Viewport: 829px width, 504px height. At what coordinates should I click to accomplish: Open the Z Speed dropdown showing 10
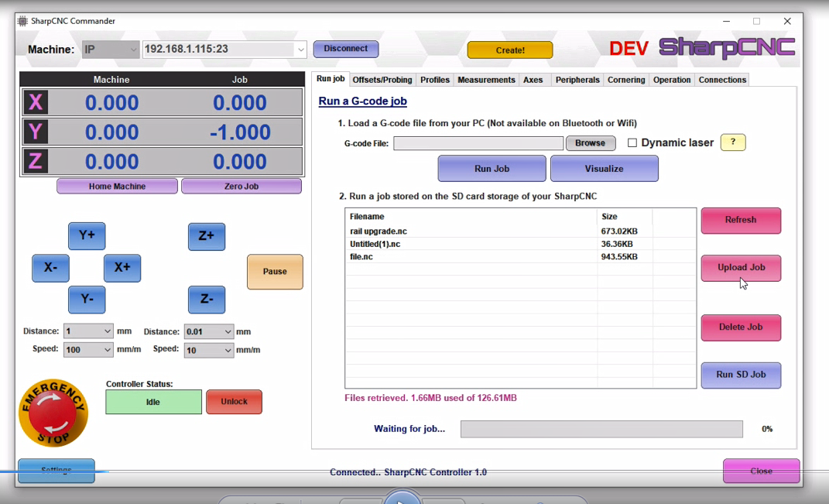[209, 350]
